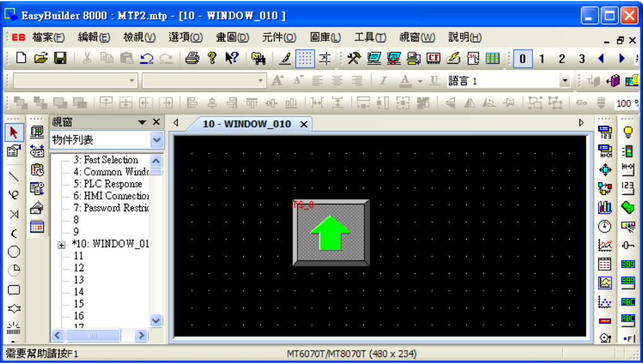The width and height of the screenshot is (643, 364).
Task: Click the yellow question mark help icon
Action: pos(212,58)
